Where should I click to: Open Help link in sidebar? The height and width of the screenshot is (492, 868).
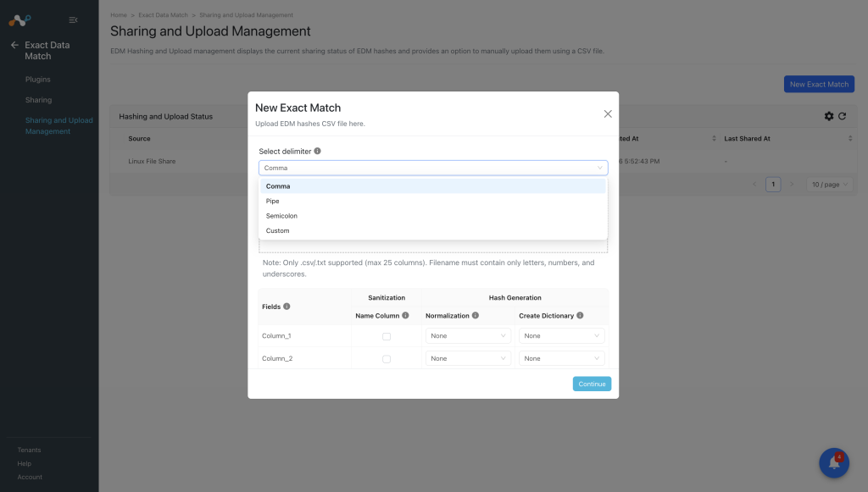coord(25,463)
